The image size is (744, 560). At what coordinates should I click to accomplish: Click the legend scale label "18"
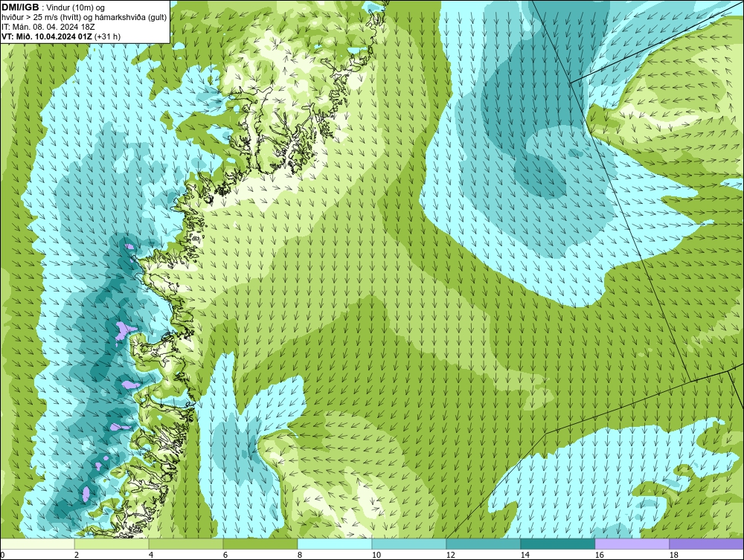674,555
